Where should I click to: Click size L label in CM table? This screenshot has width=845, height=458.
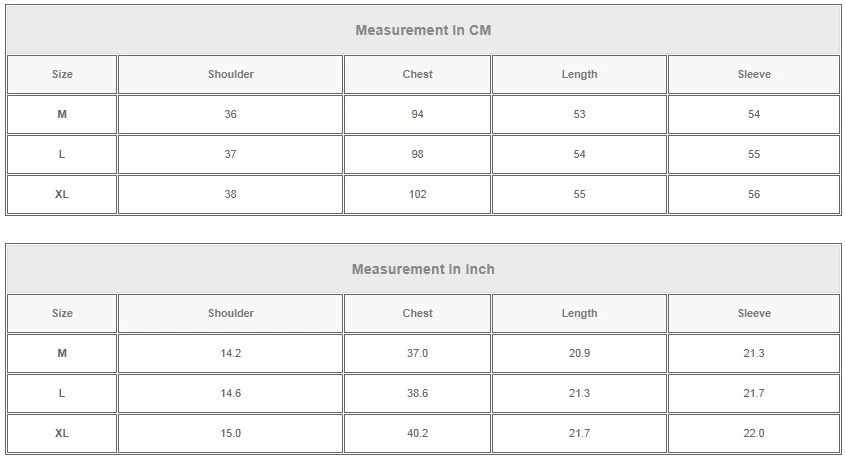(x=62, y=154)
